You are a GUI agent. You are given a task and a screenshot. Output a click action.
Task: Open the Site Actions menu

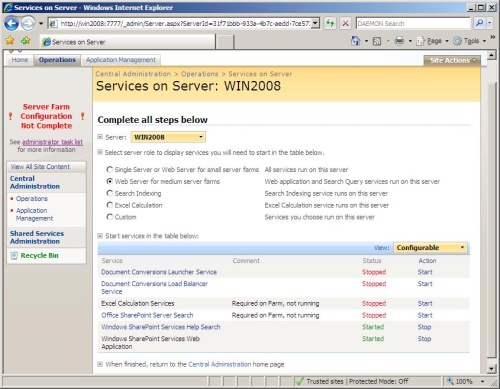pyautogui.click(x=452, y=60)
